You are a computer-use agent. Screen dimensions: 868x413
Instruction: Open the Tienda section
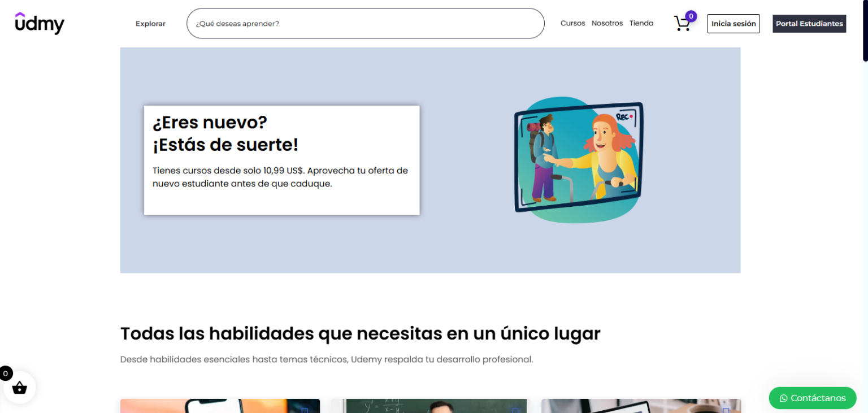point(641,23)
